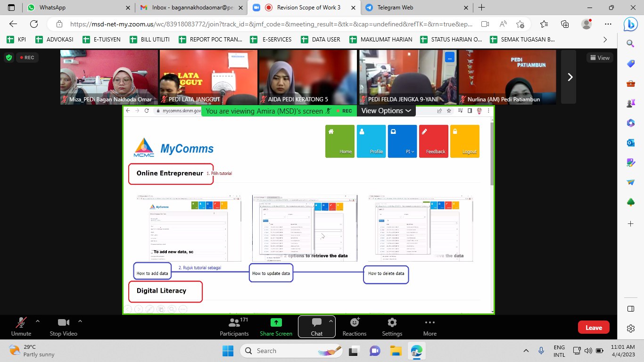Leave the Zoom meeting

[x=594, y=328]
